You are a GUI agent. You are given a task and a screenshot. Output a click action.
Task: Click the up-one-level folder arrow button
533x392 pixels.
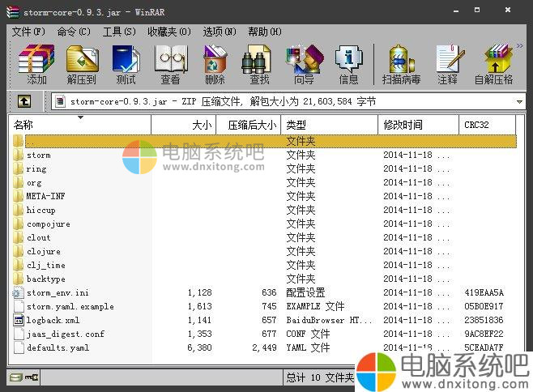point(24,101)
